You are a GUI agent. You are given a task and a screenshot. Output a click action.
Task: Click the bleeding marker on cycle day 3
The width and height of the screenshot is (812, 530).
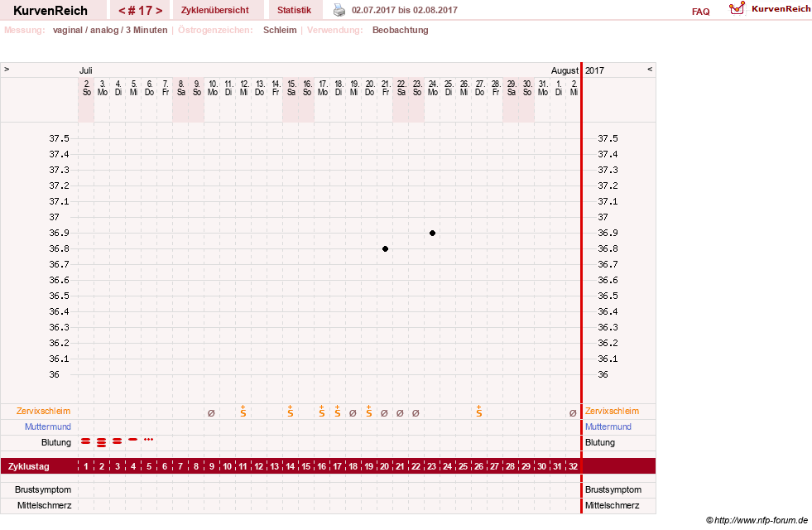click(x=117, y=441)
